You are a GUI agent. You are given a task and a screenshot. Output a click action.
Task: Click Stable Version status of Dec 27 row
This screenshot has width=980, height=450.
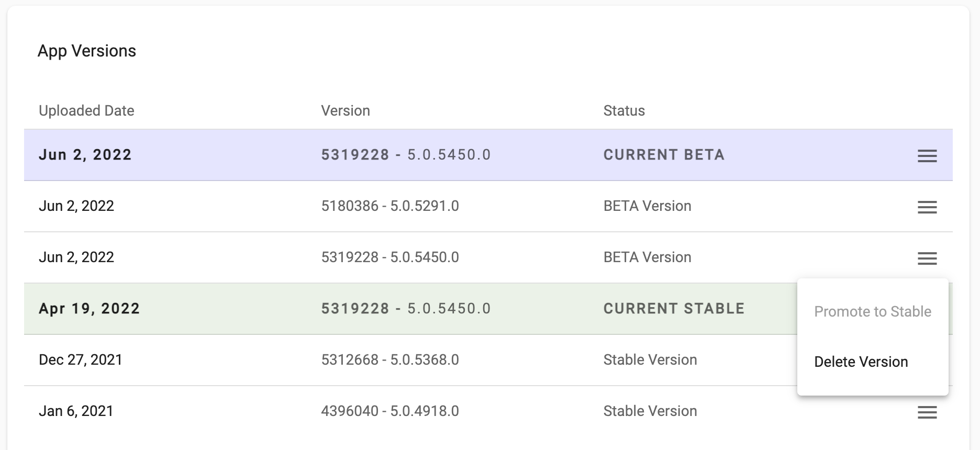click(x=650, y=359)
